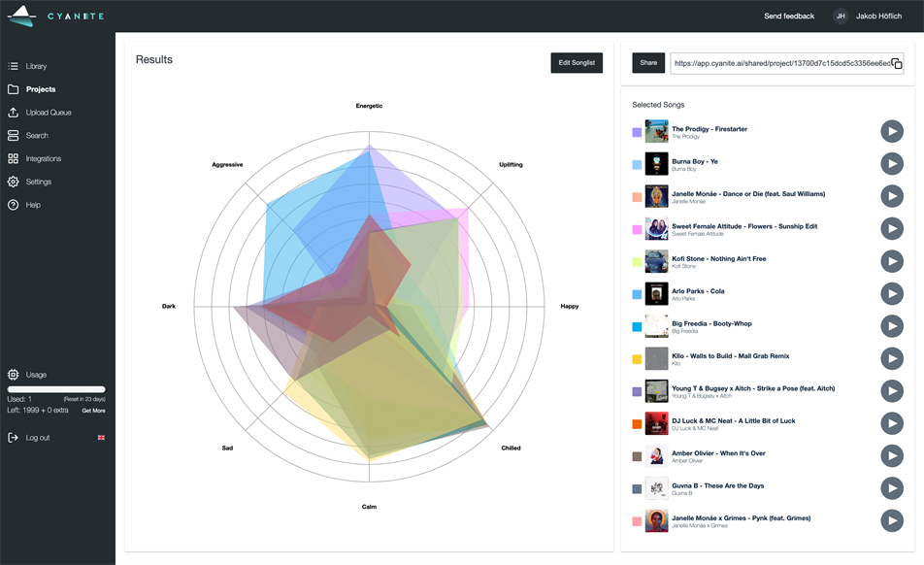
Task: Click the Uplifting axis label
Action: [511, 164]
